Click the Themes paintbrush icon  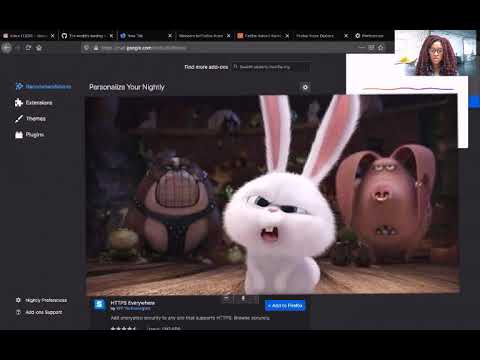point(19,119)
